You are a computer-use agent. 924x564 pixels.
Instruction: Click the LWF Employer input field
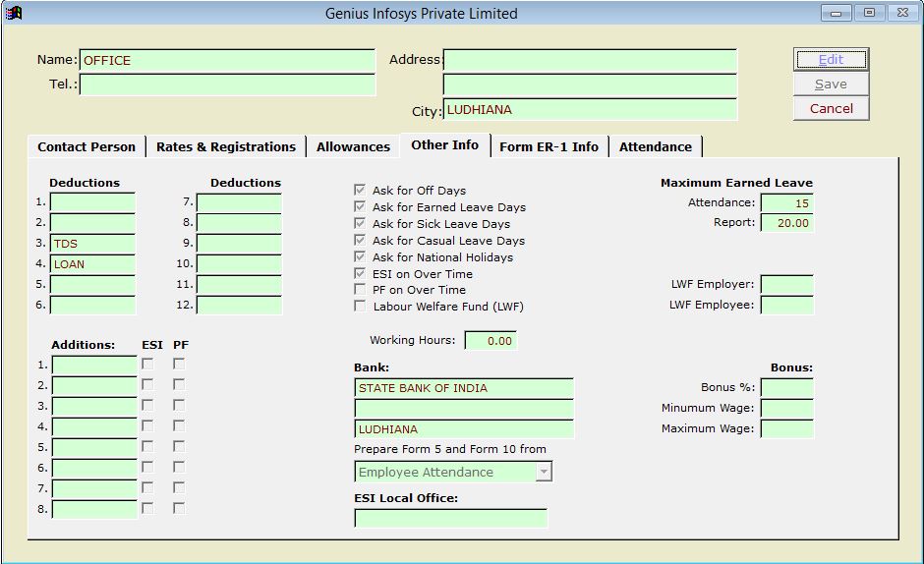(786, 285)
